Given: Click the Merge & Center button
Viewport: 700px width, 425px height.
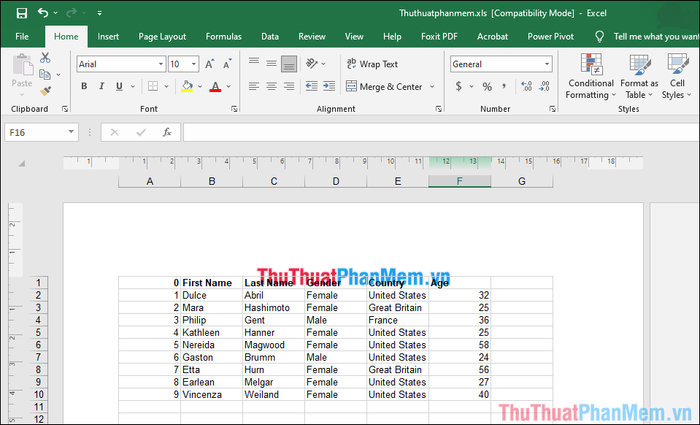Looking at the screenshot, I should 384,87.
